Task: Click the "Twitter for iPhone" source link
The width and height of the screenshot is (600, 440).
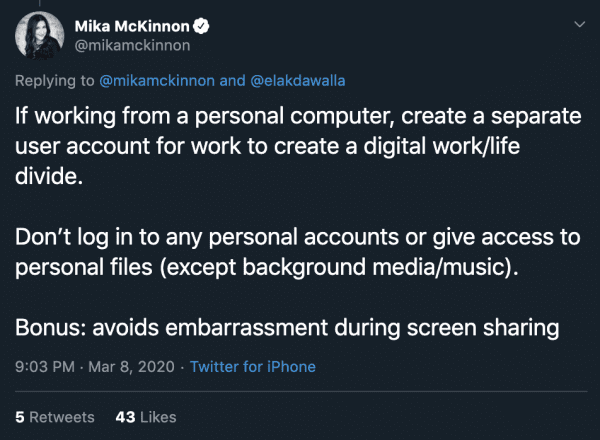Action: tap(252, 367)
